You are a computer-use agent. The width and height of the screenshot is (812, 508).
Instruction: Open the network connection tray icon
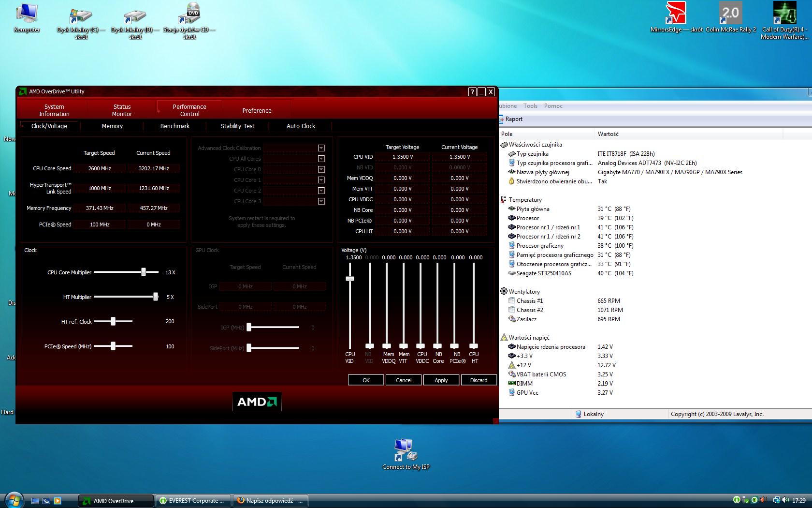tap(776, 500)
